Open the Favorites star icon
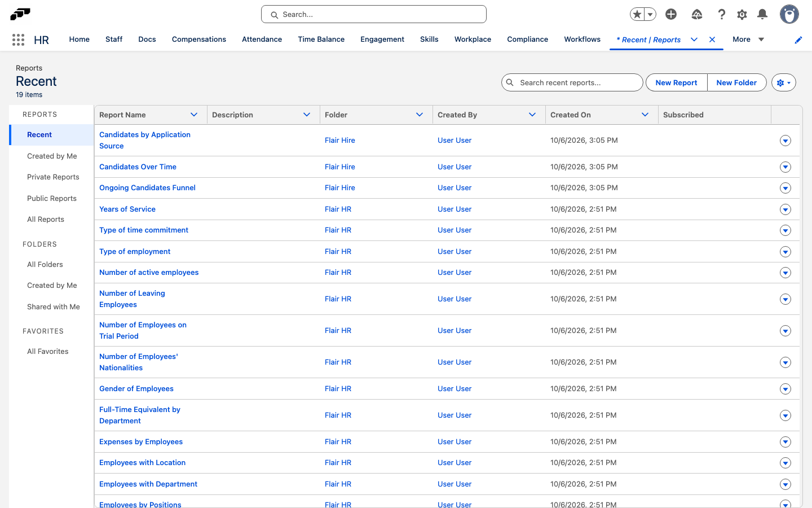Image resolution: width=812 pixels, height=508 pixels. coord(637,14)
